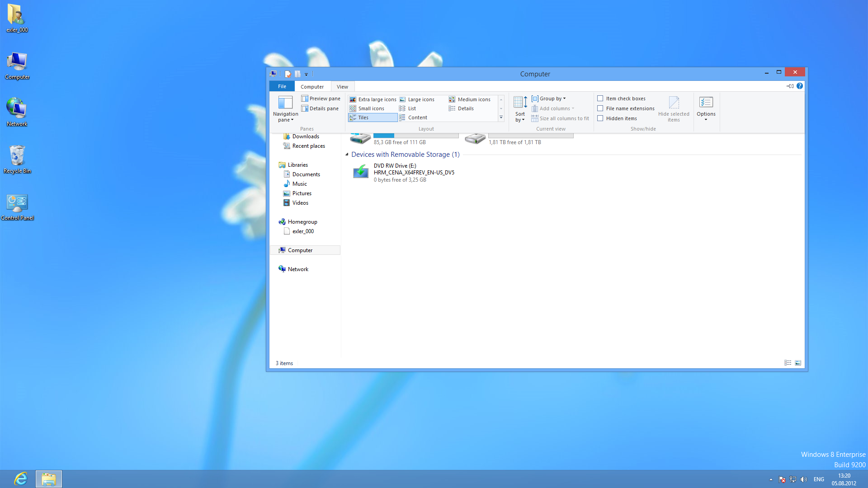Open the Sort by dropdown
The image size is (868, 488).
coord(520,109)
